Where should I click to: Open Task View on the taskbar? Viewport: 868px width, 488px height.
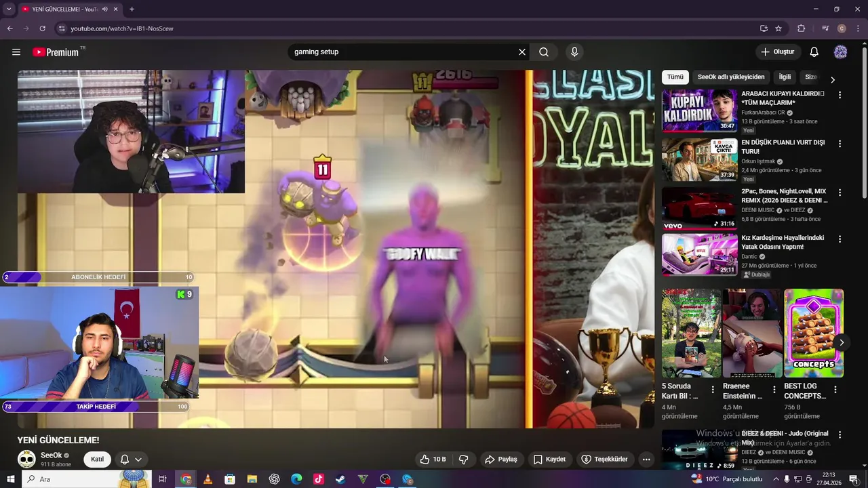pyautogui.click(x=163, y=479)
